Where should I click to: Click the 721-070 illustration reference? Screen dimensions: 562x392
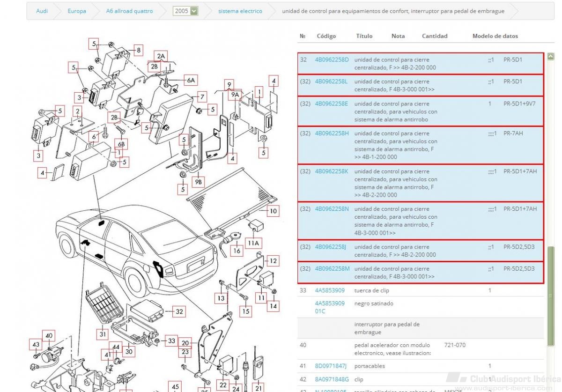455,345
